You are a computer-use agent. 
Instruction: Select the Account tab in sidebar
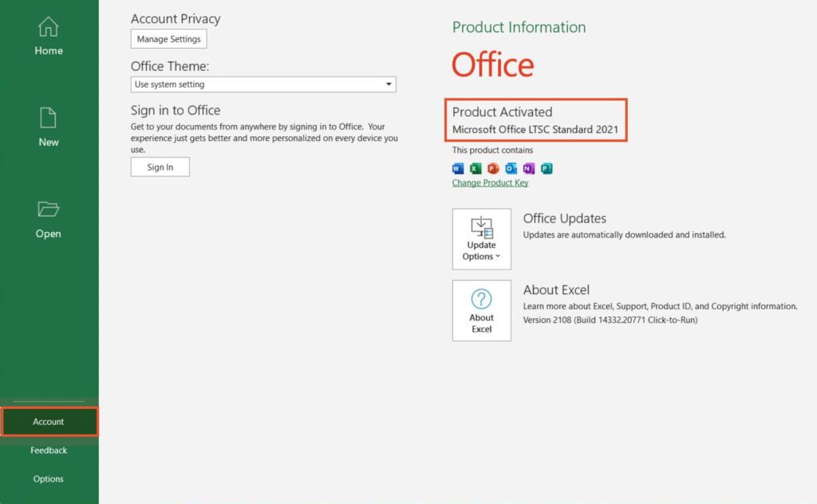(49, 422)
